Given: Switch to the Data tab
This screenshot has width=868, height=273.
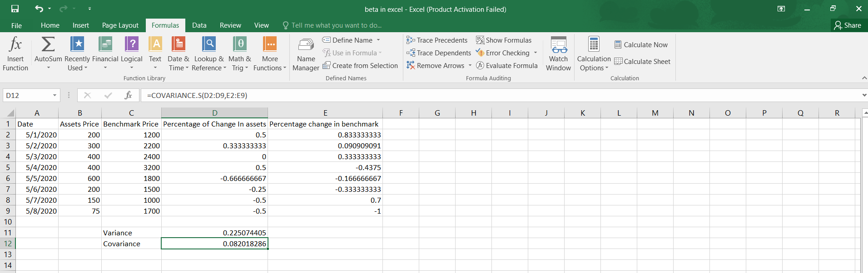Looking at the screenshot, I should pos(199,25).
